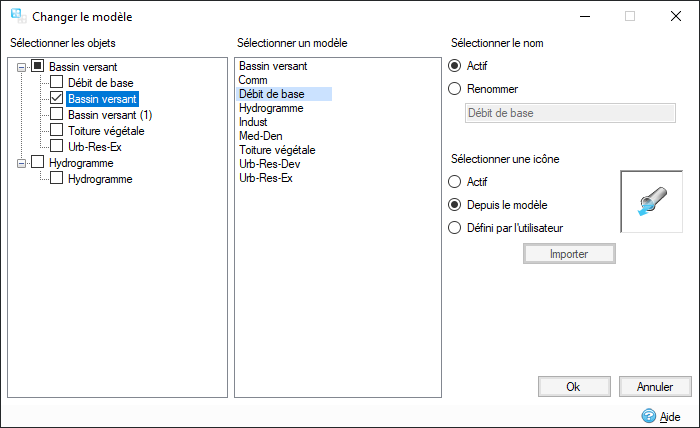The height and width of the screenshot is (428, 700).
Task: Select the Renommer radio button
Action: click(456, 89)
